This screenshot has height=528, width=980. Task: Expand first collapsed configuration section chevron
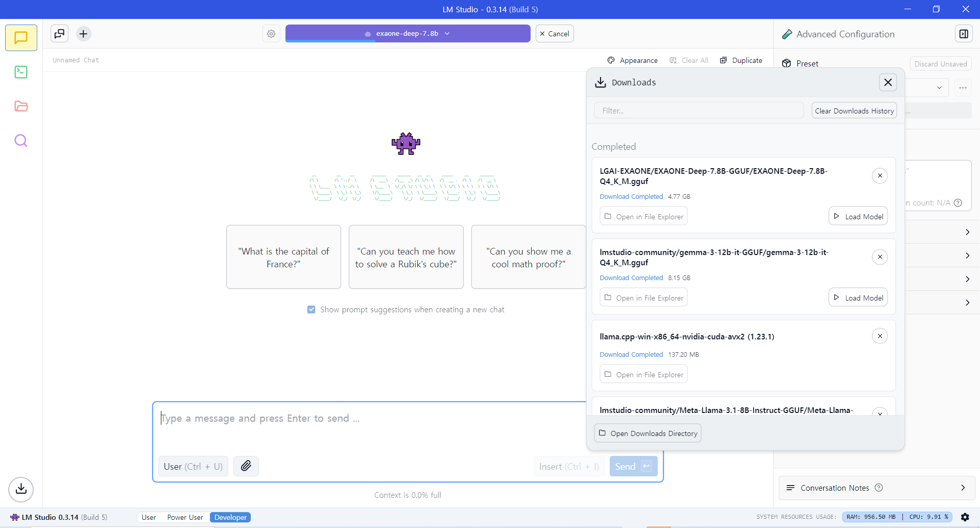[967, 232]
